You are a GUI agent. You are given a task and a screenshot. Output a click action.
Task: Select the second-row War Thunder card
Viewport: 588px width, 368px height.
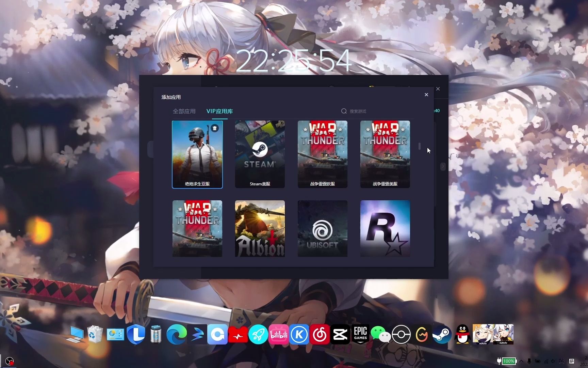tap(197, 228)
